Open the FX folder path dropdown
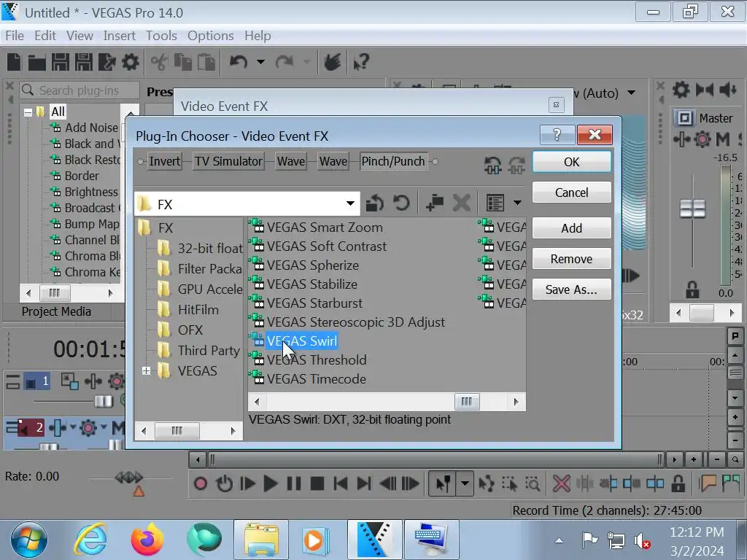Image resolution: width=747 pixels, height=560 pixels. tap(351, 204)
